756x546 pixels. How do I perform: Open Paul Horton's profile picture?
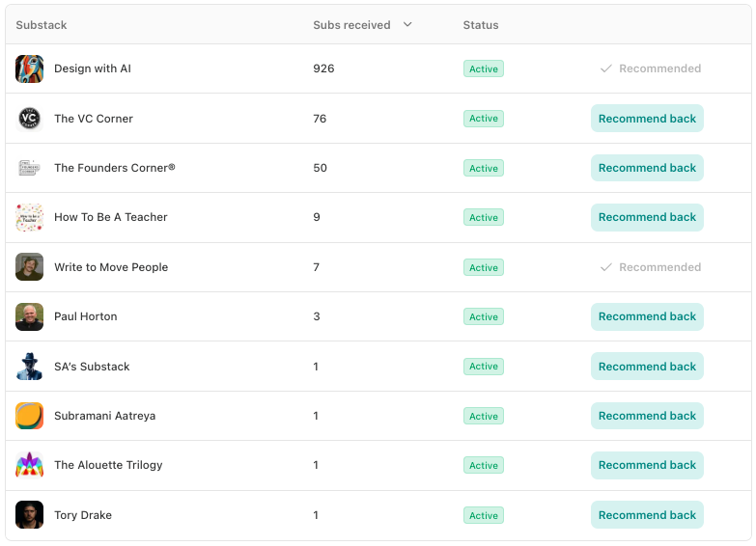(30, 316)
